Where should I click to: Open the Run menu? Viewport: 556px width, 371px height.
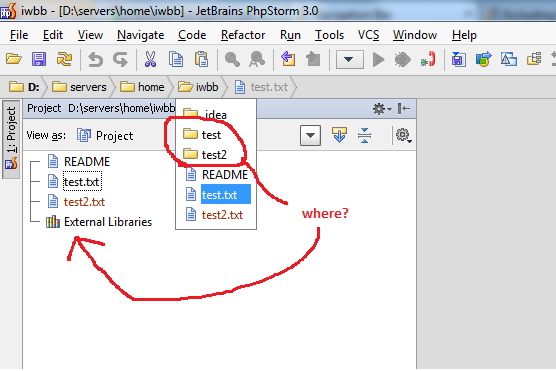tap(290, 35)
